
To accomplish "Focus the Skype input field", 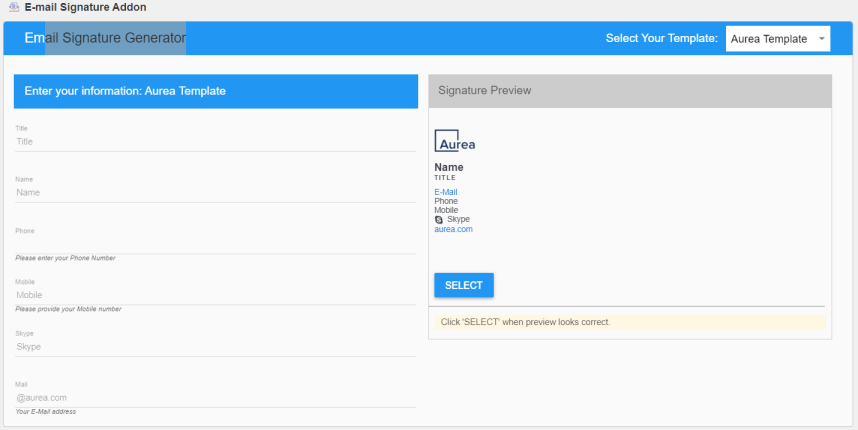I will click(x=216, y=347).
